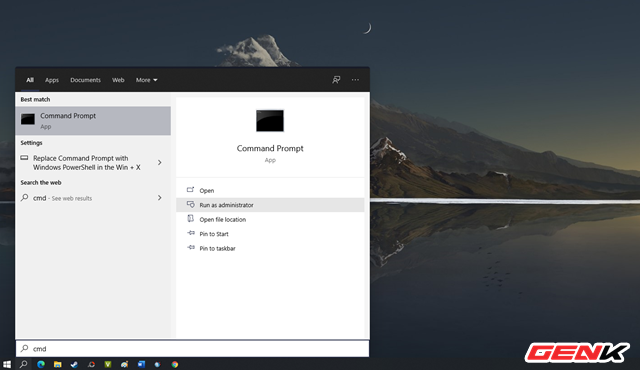Choose Open for Command Prompt
The height and width of the screenshot is (370, 640).
coord(270,191)
